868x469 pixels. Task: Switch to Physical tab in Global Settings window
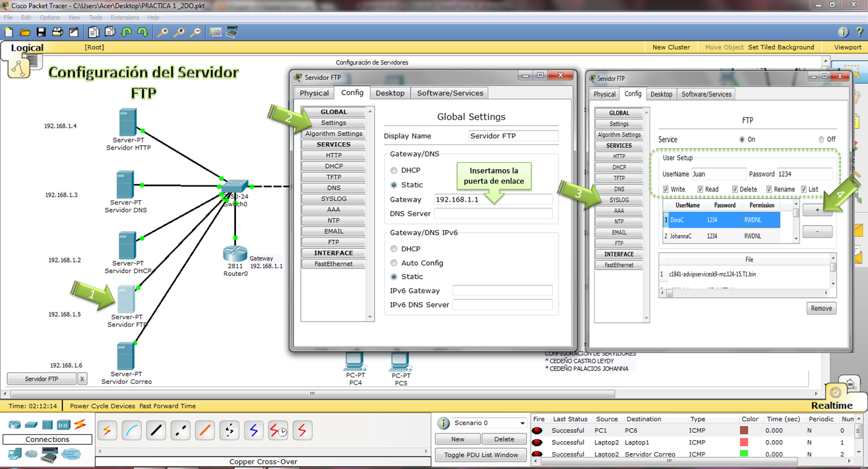(x=314, y=93)
